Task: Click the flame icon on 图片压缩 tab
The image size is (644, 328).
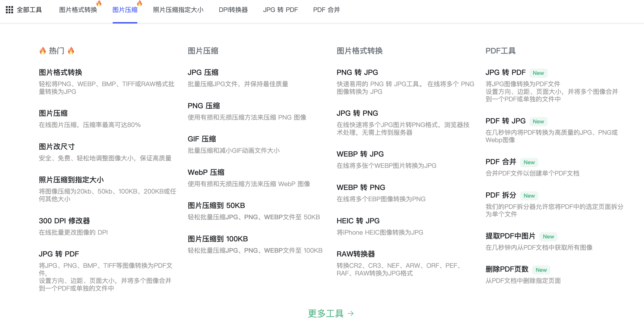Action: click(x=139, y=3)
